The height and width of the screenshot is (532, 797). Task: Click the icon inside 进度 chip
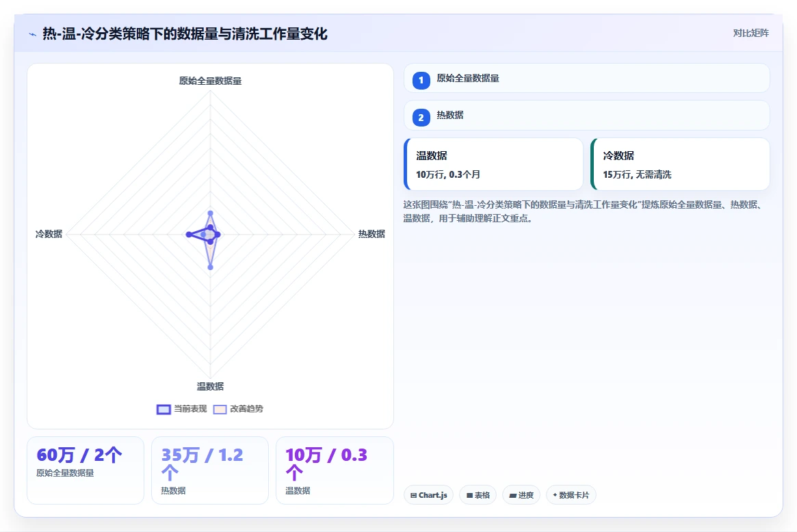[513, 495]
